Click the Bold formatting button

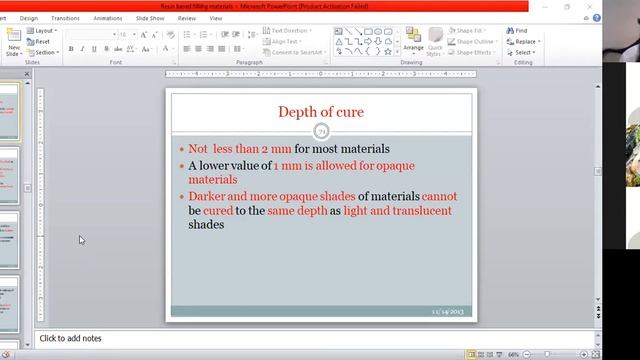coord(71,49)
